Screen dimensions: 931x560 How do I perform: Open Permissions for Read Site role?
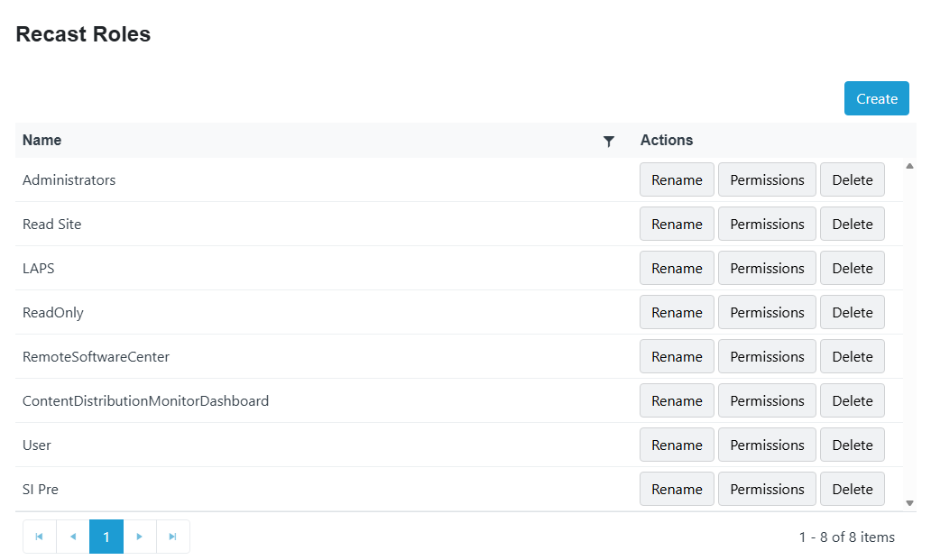click(767, 225)
